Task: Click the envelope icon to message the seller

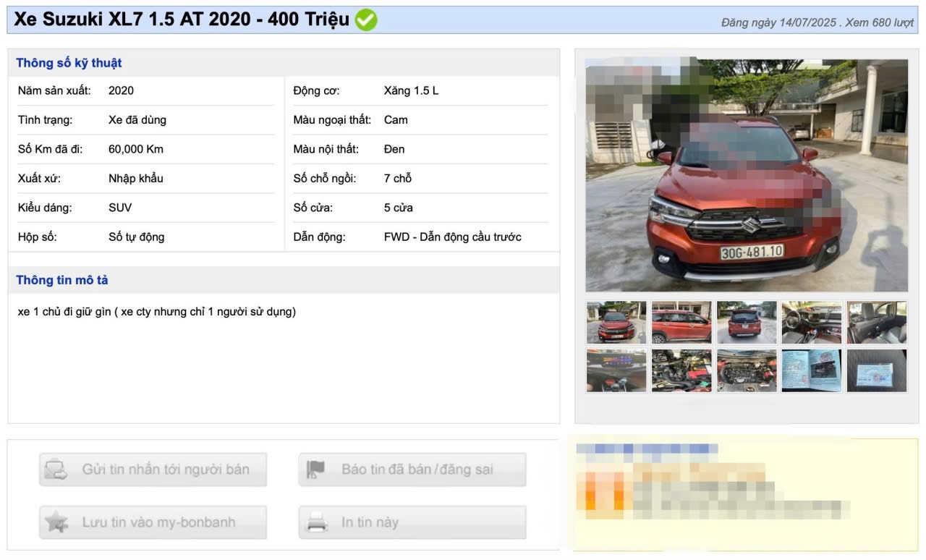Action: pyautogui.click(x=55, y=470)
